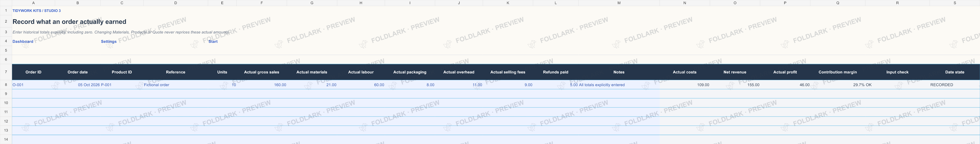Viewport: 980px width, 144px height.
Task: Select row header 8
Action: click(x=6, y=85)
